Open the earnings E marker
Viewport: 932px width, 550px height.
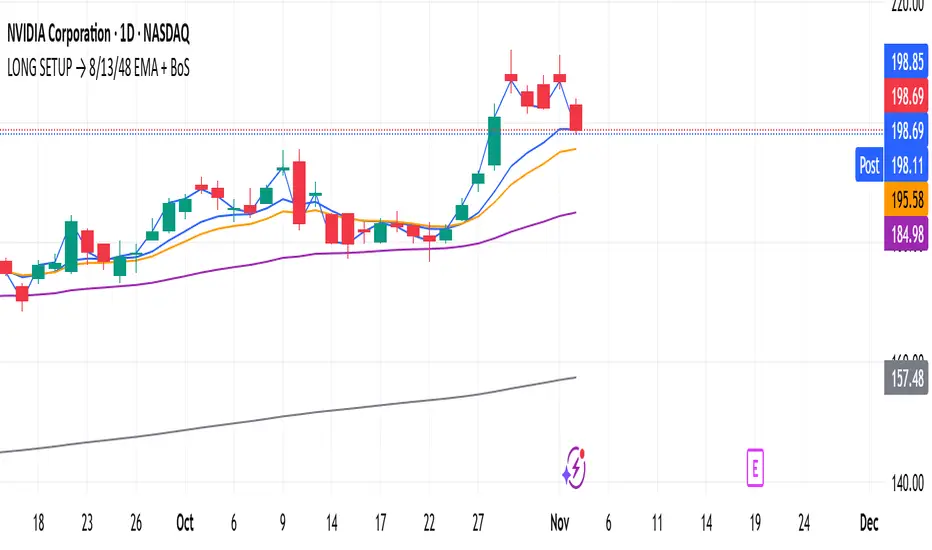point(755,468)
